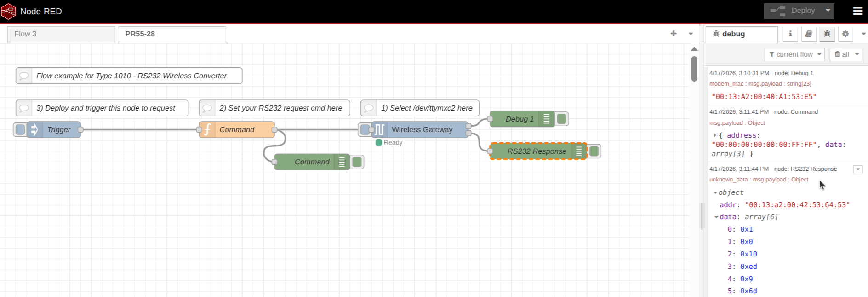Toggle the Command debug node output button

pyautogui.click(x=357, y=162)
